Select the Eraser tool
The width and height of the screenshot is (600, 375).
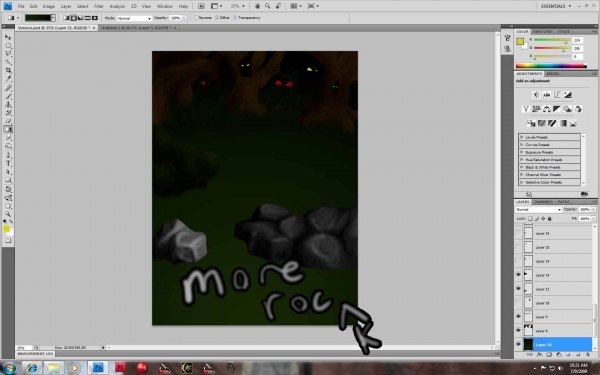(8, 121)
